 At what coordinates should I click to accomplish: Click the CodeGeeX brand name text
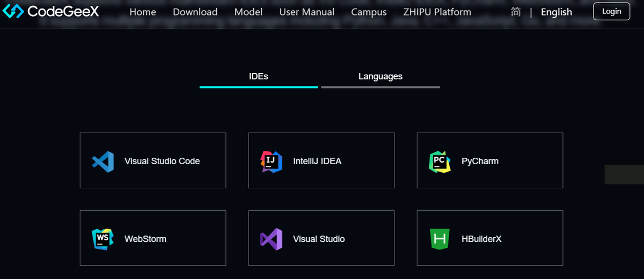pyautogui.click(x=63, y=11)
